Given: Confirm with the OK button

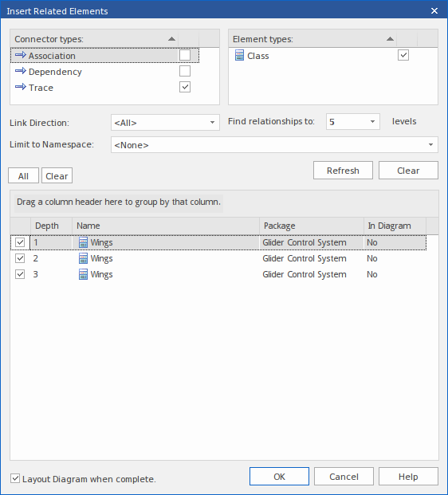Looking at the screenshot, I should tap(279, 477).
